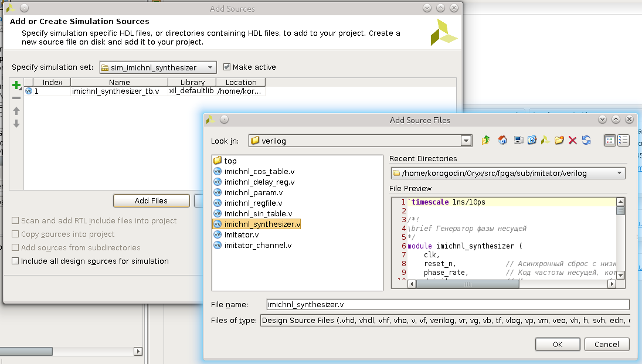Viewport: 642px width, 364px height.
Task: Click the Verilog icon of imichnl_synthesizer_tb.v row
Action: [29, 91]
